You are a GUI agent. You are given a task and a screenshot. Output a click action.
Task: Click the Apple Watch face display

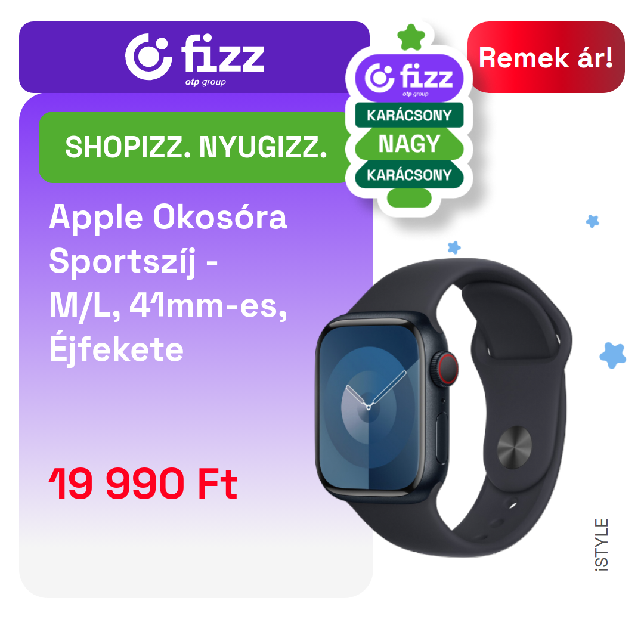tap(369, 407)
